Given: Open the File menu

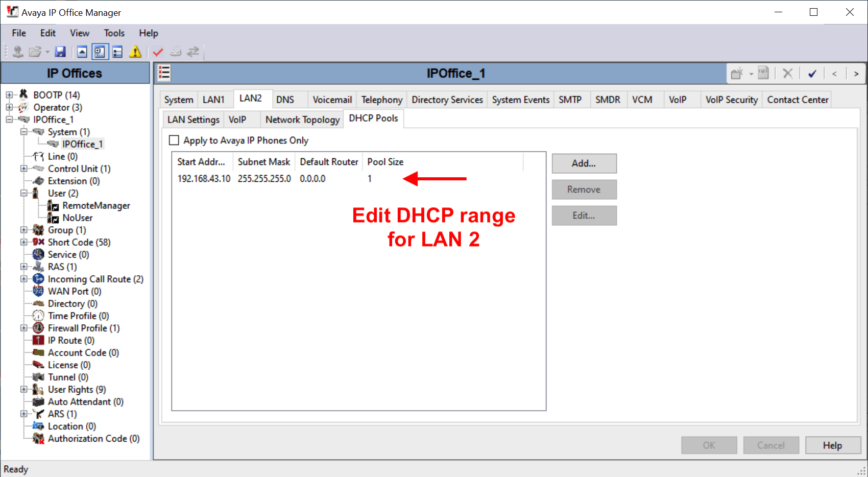Looking at the screenshot, I should (x=19, y=33).
